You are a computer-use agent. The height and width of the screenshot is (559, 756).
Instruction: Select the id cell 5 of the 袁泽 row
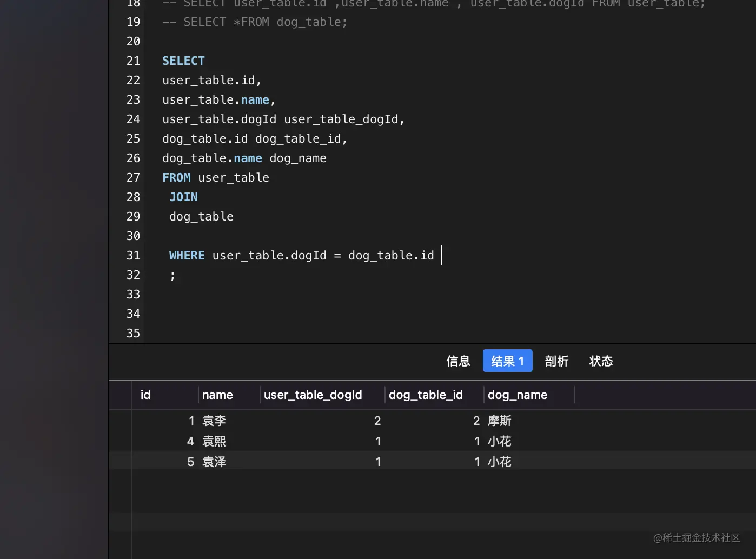pyautogui.click(x=191, y=462)
